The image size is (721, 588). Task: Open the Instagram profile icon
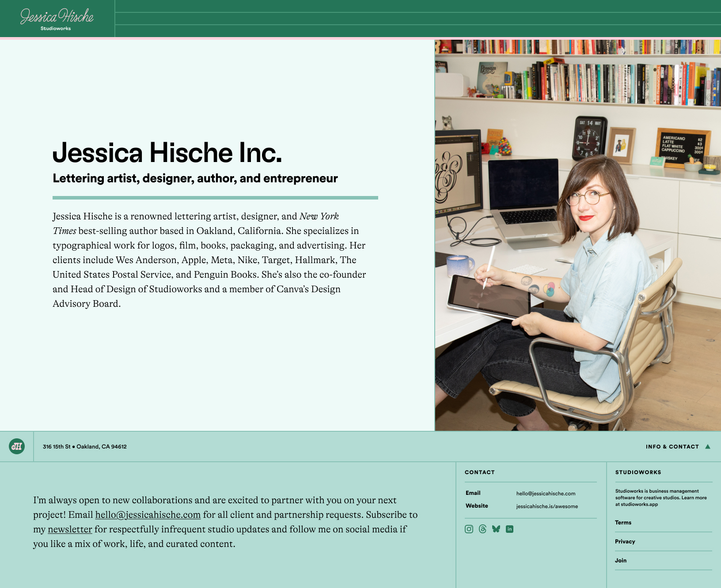[469, 529]
